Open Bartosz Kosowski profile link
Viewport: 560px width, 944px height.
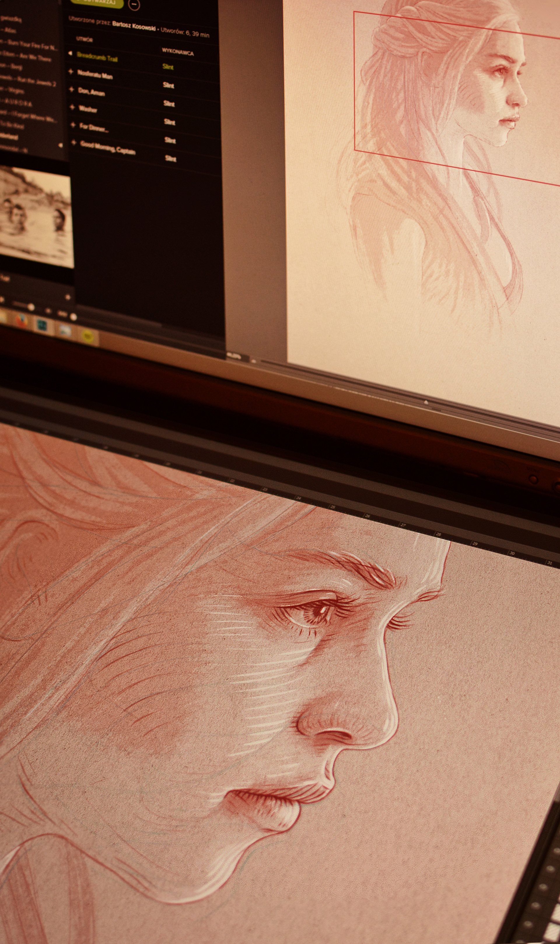point(134,27)
